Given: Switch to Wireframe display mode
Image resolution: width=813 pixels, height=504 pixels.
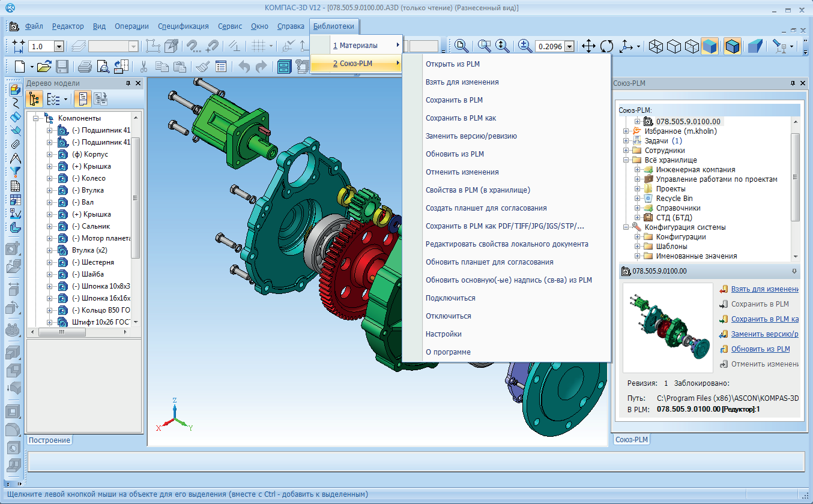Looking at the screenshot, I should [656, 46].
